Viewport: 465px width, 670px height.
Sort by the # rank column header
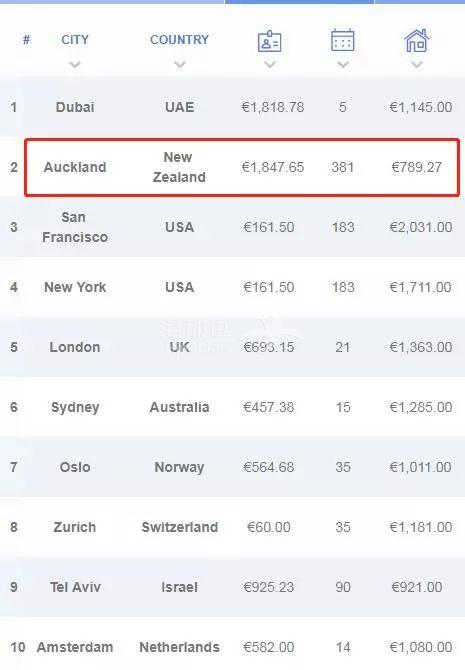coord(26,40)
